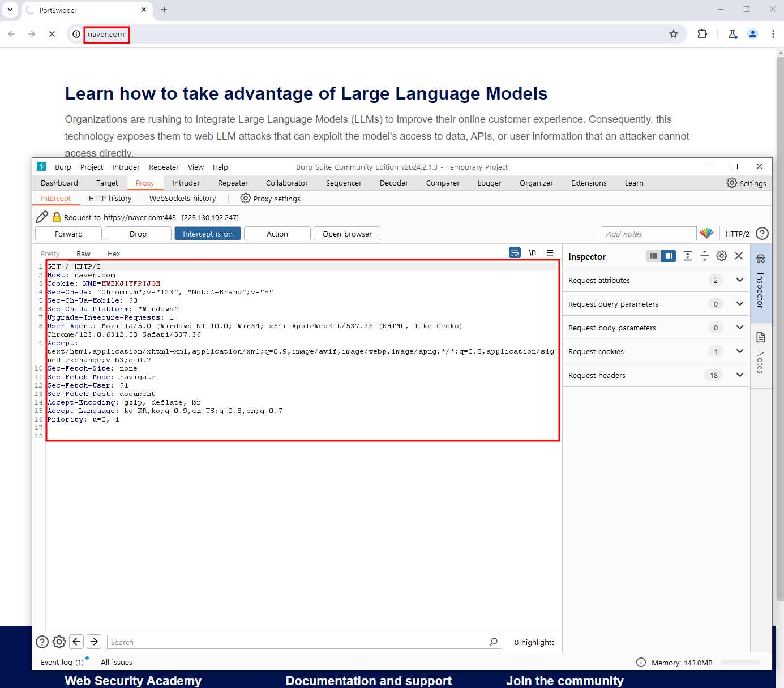Image resolution: width=784 pixels, height=688 pixels.
Task: Open the HTTP history sub-tab
Action: tap(110, 198)
